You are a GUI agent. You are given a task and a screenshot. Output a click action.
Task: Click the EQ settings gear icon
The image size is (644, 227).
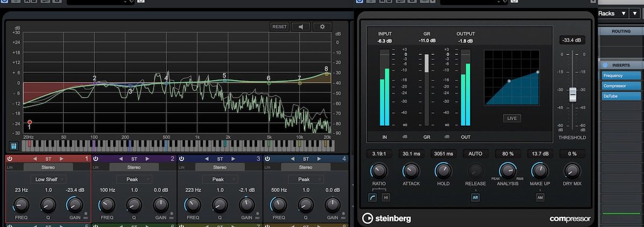coord(322,26)
